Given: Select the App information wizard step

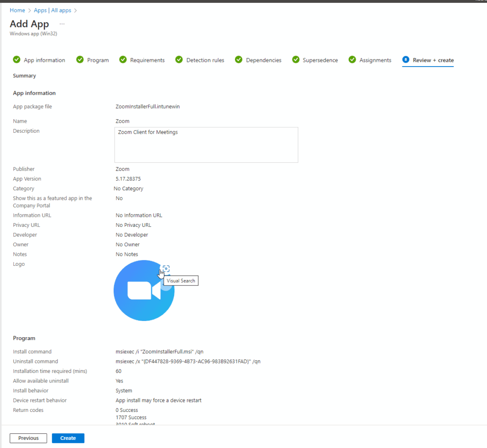Looking at the screenshot, I should (x=43, y=60).
